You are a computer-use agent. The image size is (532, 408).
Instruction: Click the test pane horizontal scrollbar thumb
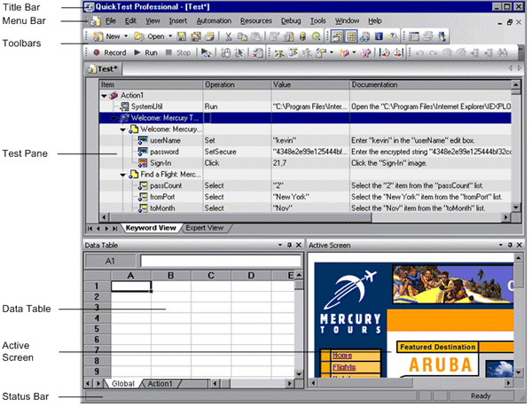(x=240, y=217)
